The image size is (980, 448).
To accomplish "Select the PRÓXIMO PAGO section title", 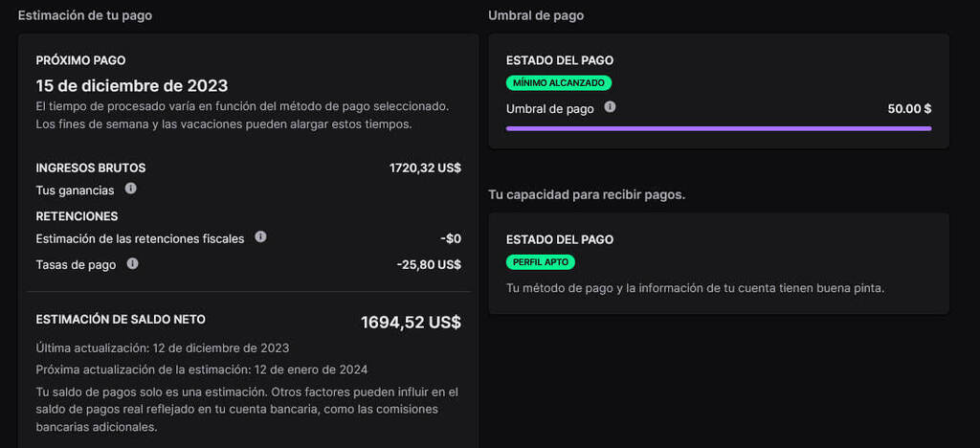I will click(x=80, y=60).
